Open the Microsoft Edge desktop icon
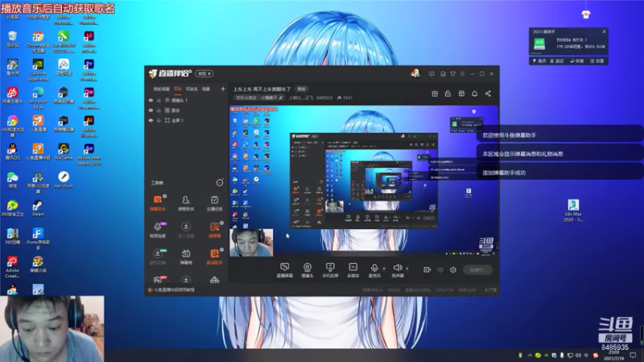 point(38,97)
